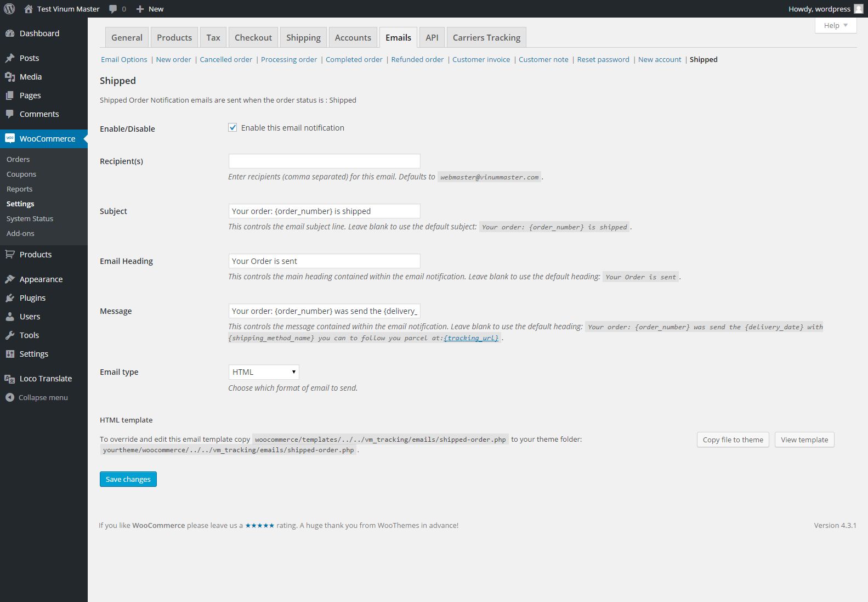The height and width of the screenshot is (602, 868).
Task: Click the Version 4.3.1 footer text
Action: (x=835, y=525)
